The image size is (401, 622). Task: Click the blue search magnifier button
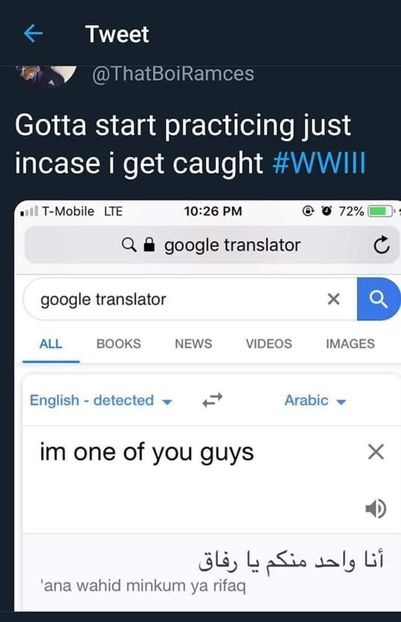tap(378, 299)
